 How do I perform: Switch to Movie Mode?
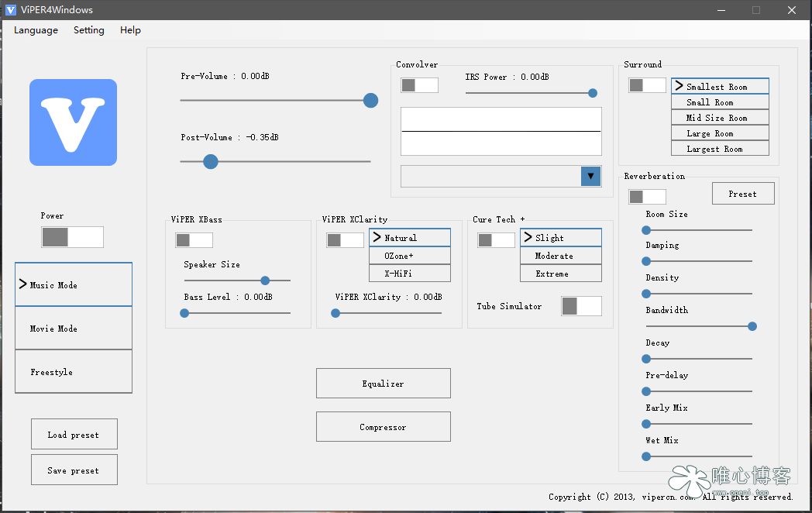coord(74,328)
